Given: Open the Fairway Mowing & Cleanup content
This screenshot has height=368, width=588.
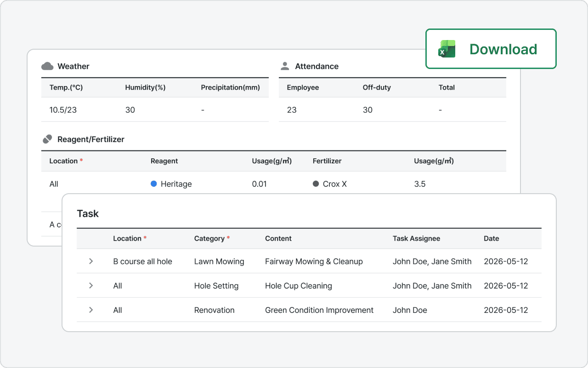Looking at the screenshot, I should (314, 262).
